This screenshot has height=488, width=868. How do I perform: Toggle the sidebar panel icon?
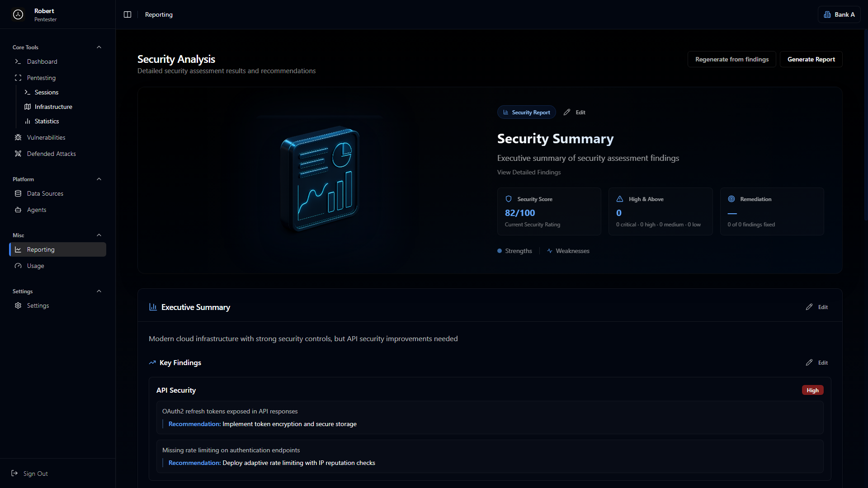[x=127, y=14]
